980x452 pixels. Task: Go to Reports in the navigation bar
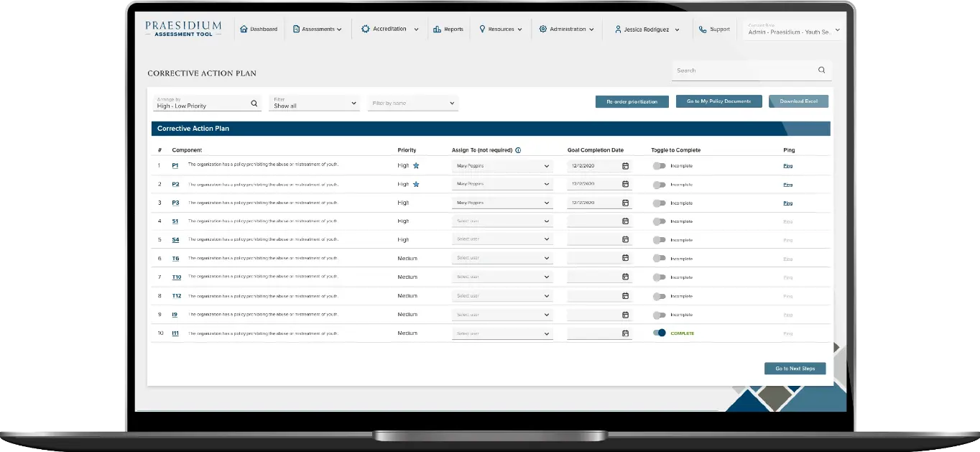448,29
